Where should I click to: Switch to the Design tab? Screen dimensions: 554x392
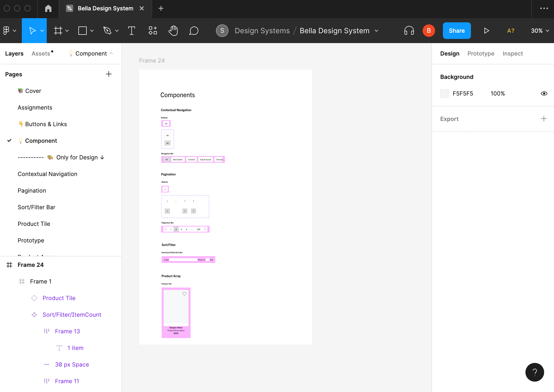450,53
